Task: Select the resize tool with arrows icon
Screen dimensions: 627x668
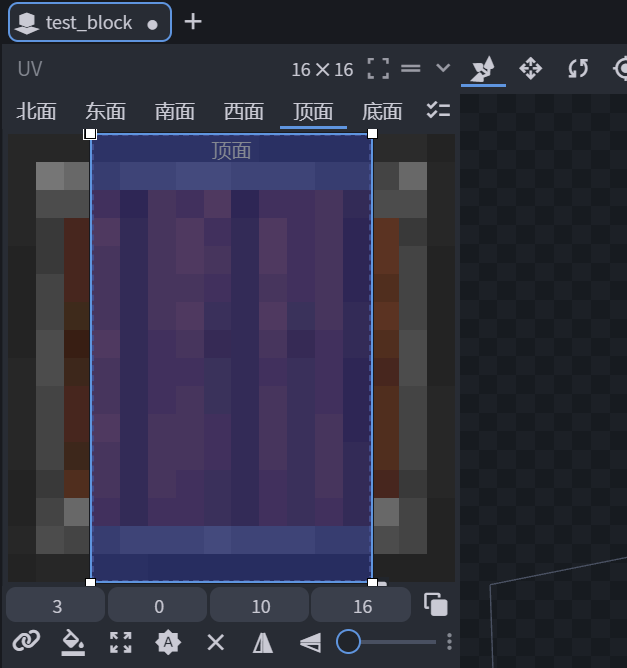Action: pyautogui.click(x=530, y=69)
